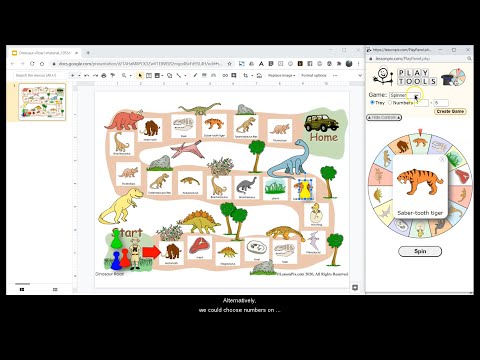Click the Google Slides search menus box

40,76
